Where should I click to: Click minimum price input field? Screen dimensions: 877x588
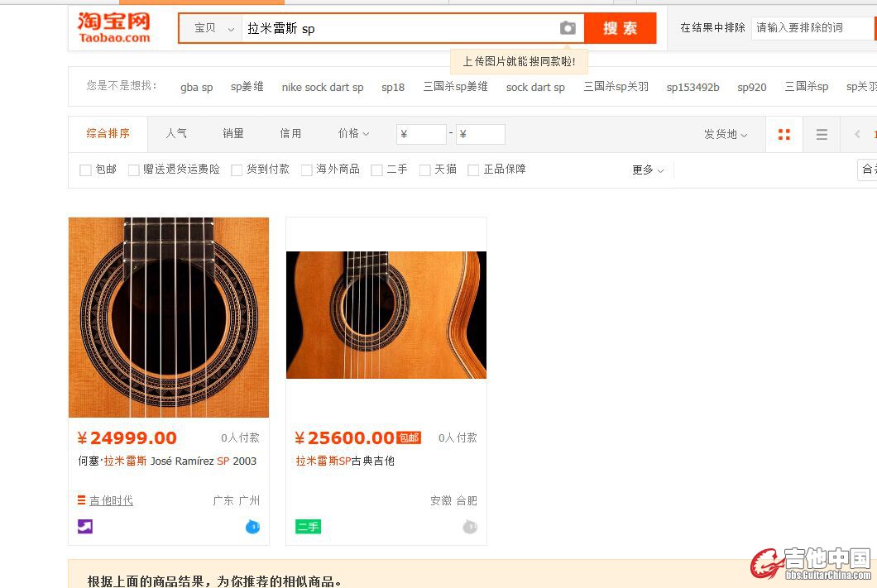pos(422,134)
